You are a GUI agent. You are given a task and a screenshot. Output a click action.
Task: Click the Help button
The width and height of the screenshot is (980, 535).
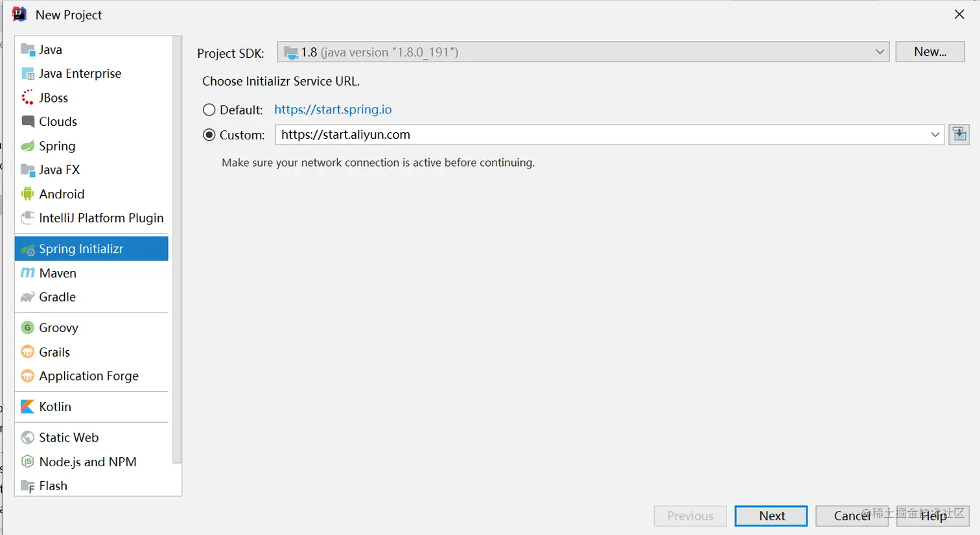pos(933,516)
